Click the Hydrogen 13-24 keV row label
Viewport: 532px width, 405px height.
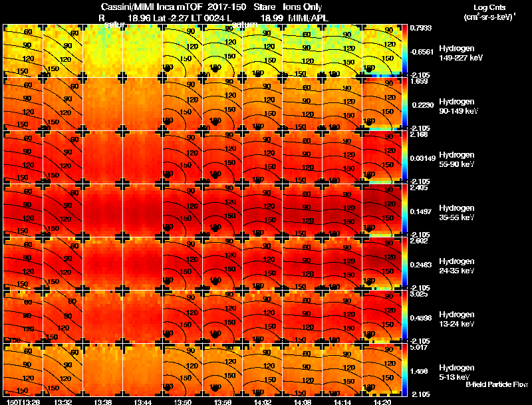click(x=457, y=319)
